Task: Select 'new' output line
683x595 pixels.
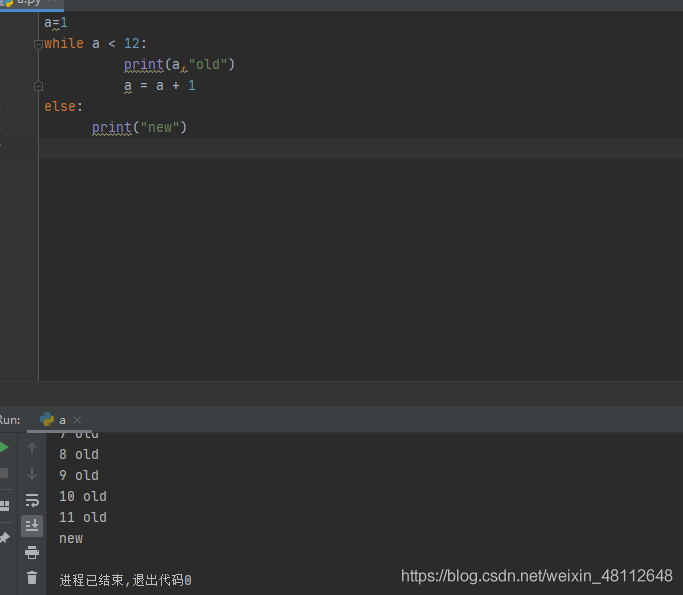Action: [x=71, y=538]
